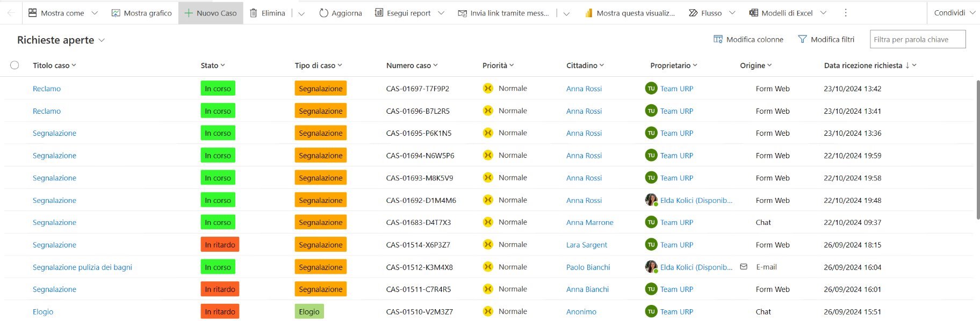Click the keyword filter search field
Image resolution: width=980 pixels, height=321 pixels.
[917, 39]
